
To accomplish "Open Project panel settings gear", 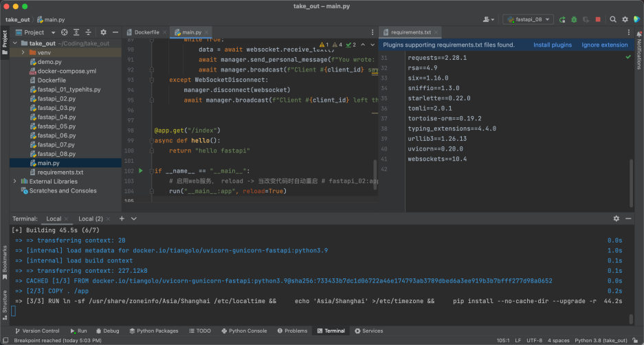I will click(x=103, y=32).
